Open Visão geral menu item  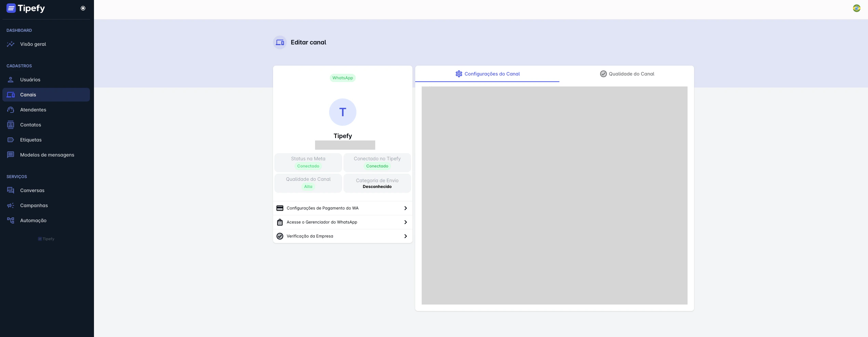coord(46,44)
